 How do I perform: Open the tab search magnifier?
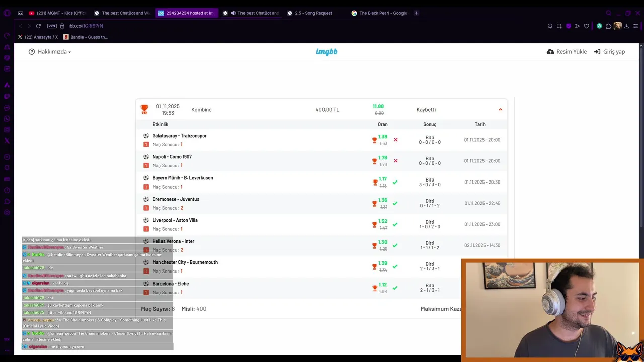coord(608,13)
